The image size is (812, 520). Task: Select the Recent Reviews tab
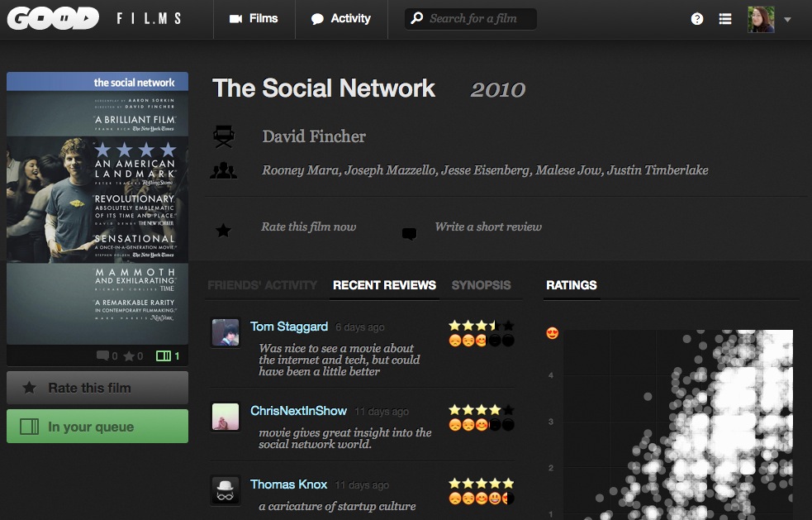coord(384,285)
